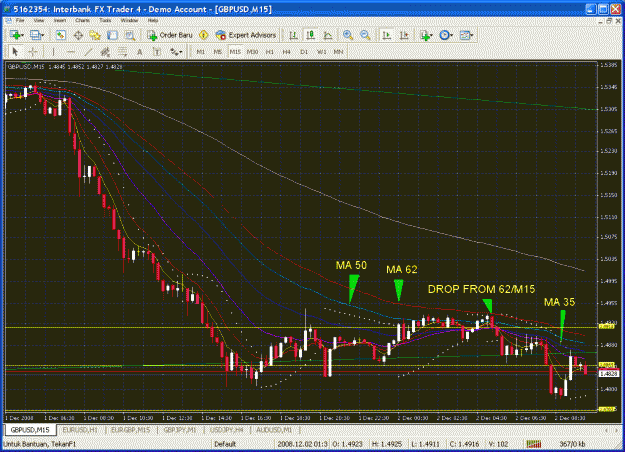The height and width of the screenshot is (452, 625).
Task: Click the Order Baru button
Action: (x=170, y=35)
